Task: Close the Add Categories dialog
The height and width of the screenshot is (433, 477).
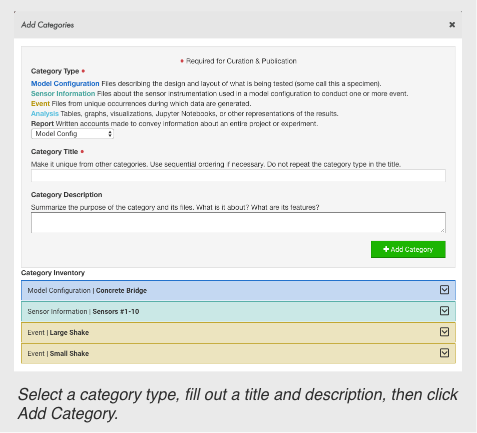Action: point(452,25)
